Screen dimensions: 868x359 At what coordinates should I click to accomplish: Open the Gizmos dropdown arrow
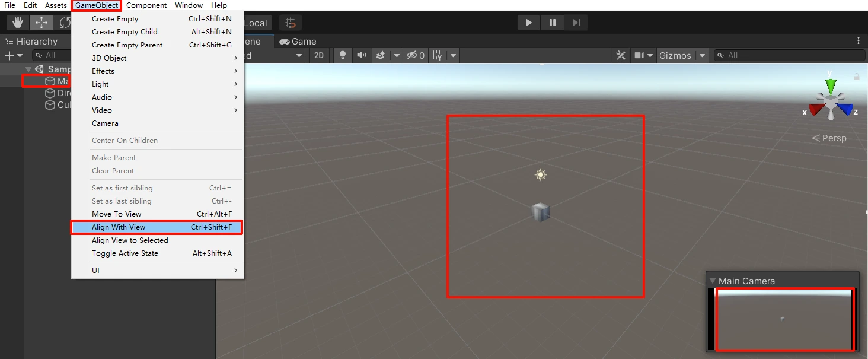[703, 55]
